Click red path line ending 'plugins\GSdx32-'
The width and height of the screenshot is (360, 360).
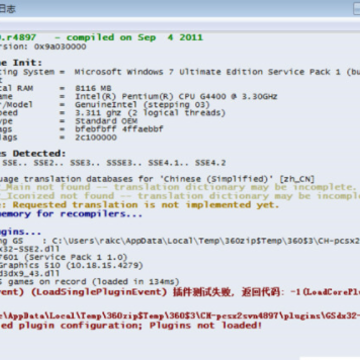click(180, 316)
